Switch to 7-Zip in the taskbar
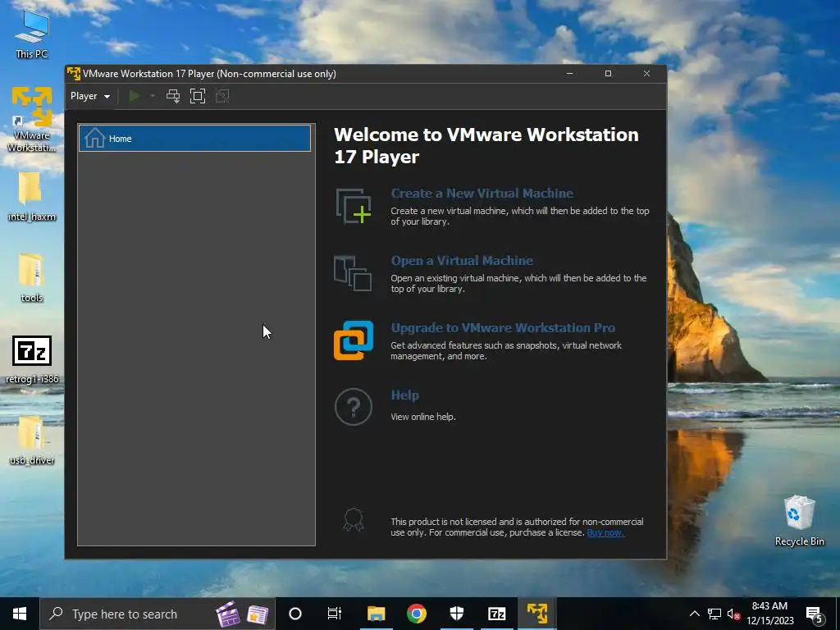 point(496,614)
